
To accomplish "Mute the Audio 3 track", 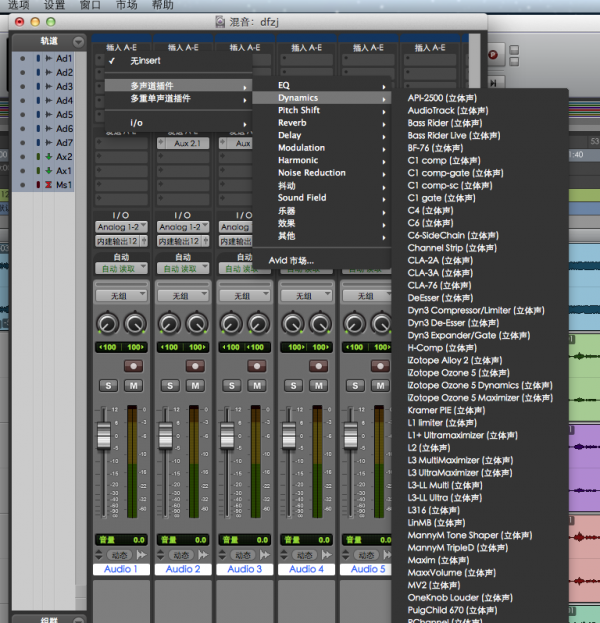I will (x=257, y=385).
